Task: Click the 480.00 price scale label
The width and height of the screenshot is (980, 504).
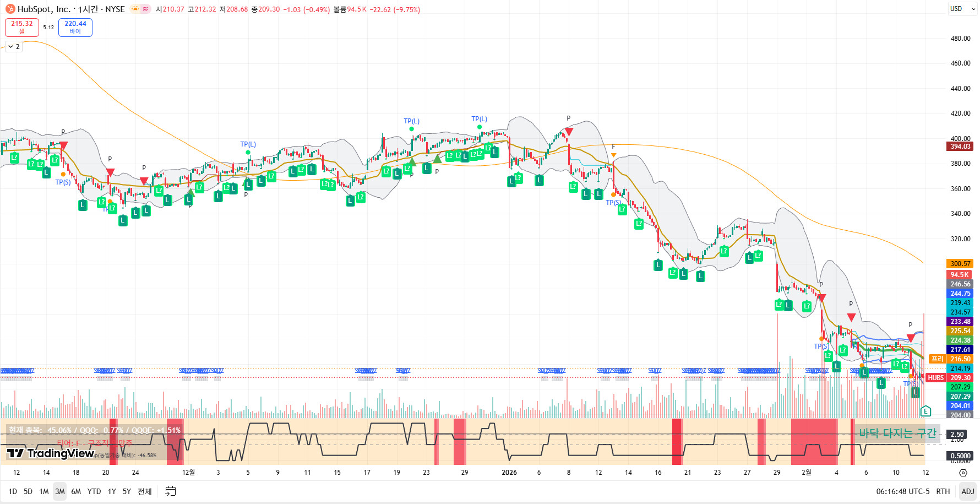Action: (x=960, y=39)
